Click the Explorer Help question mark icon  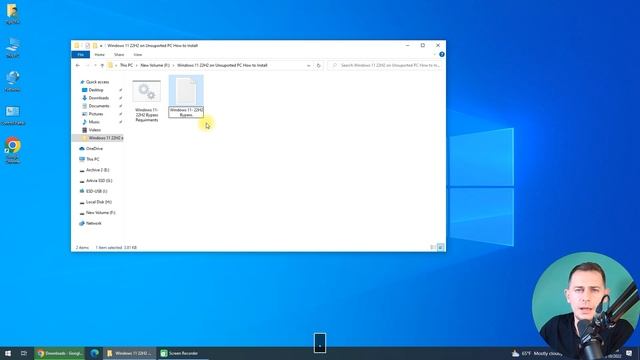click(x=442, y=54)
